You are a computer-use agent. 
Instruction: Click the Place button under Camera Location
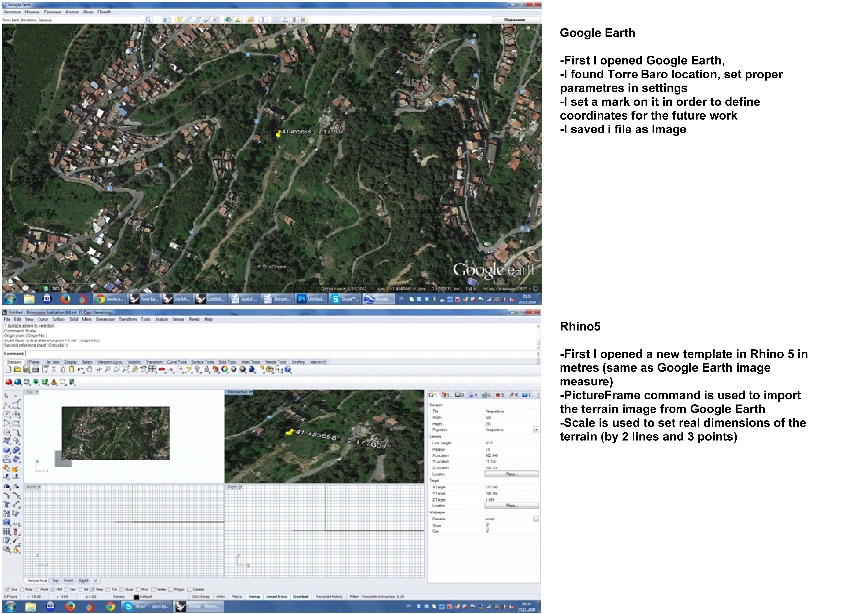511,474
